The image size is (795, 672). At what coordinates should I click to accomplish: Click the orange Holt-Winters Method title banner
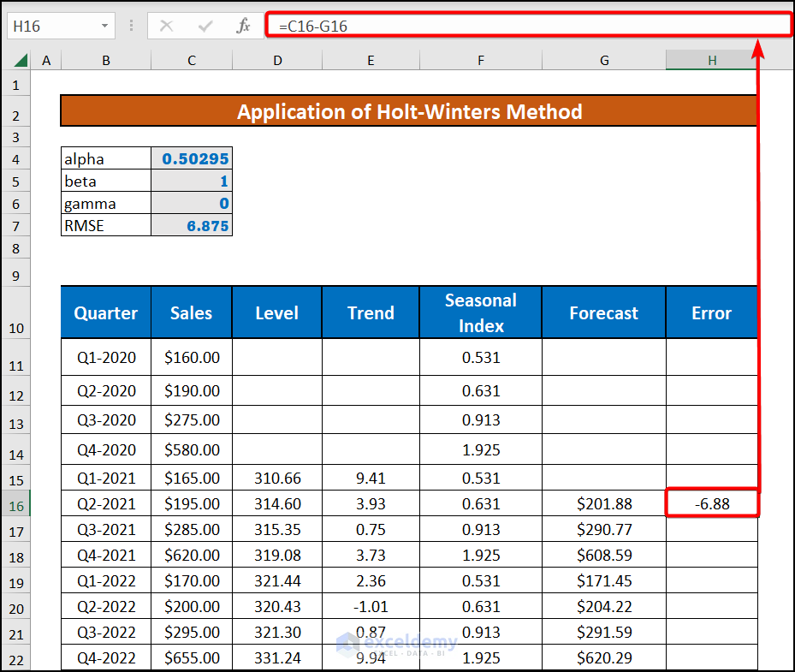pos(409,111)
